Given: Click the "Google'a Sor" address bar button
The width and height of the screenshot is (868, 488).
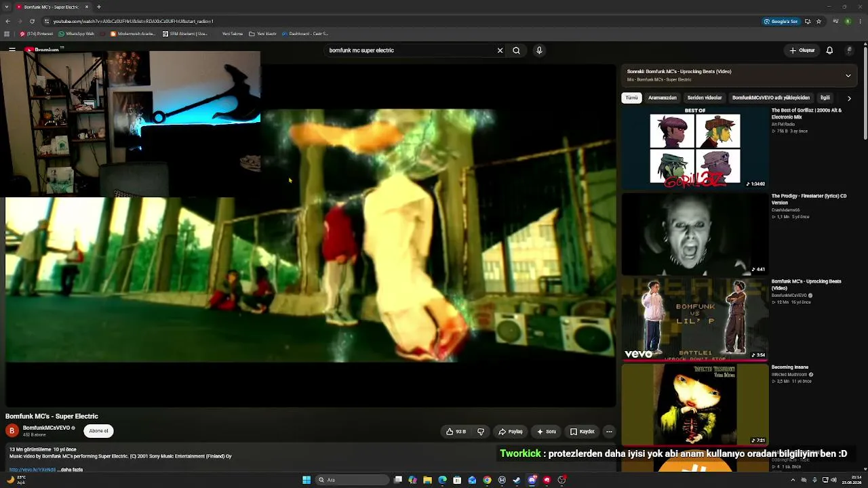Looking at the screenshot, I should pyautogui.click(x=781, y=21).
